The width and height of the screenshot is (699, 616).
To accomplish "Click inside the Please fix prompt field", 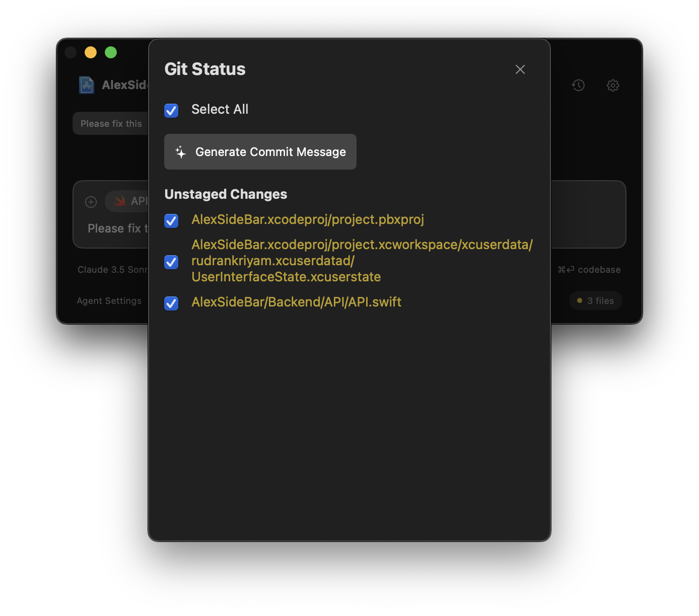I will pyautogui.click(x=117, y=228).
